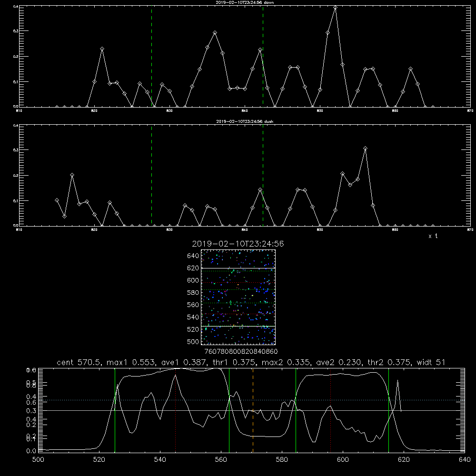Viewport: 476px width, 476px height.
Task: Select the red dotted line at 596 in bottom plot
Action: [x=330, y=410]
